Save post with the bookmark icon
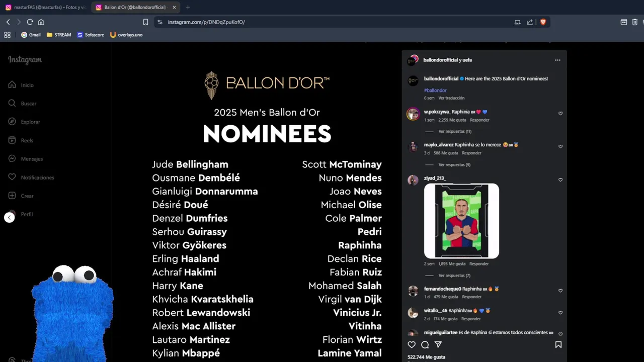Screen dimensions: 644x362 point(558,344)
